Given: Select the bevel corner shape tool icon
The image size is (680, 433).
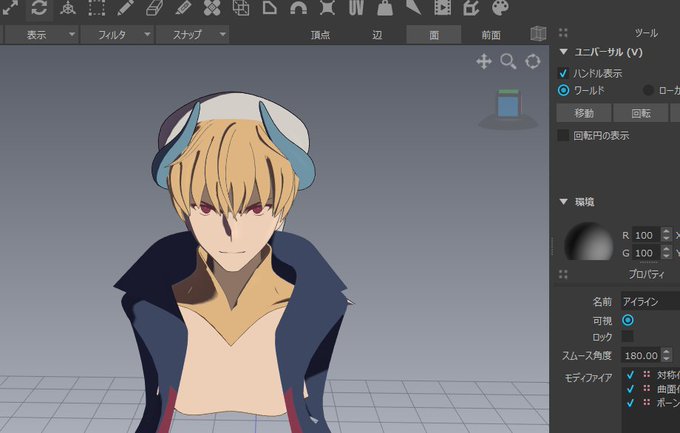Looking at the screenshot, I should tap(269, 8).
